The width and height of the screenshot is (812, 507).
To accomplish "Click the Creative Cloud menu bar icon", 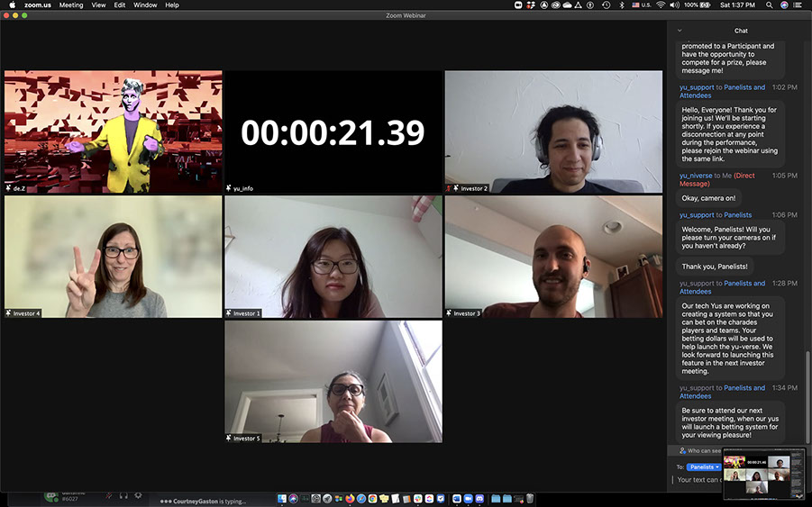I will click(x=555, y=5).
